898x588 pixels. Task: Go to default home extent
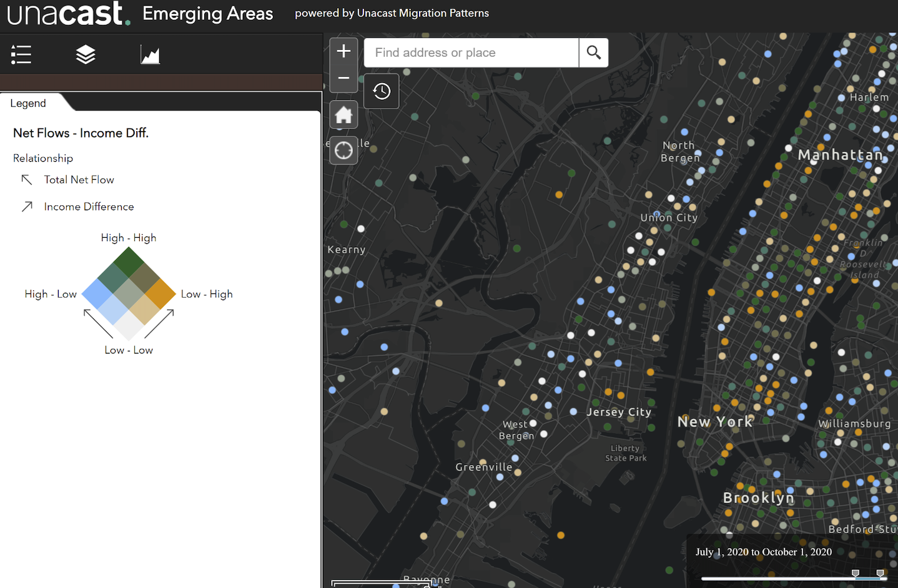(343, 115)
